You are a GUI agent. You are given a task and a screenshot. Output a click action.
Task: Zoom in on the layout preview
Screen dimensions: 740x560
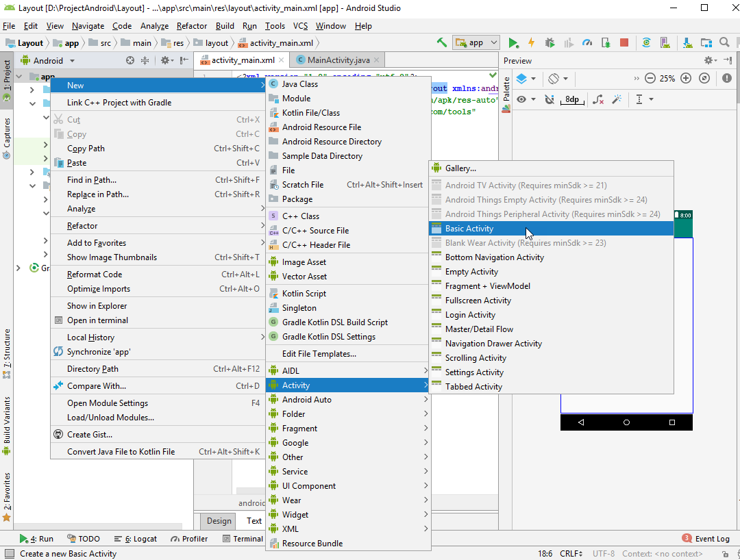(x=686, y=78)
